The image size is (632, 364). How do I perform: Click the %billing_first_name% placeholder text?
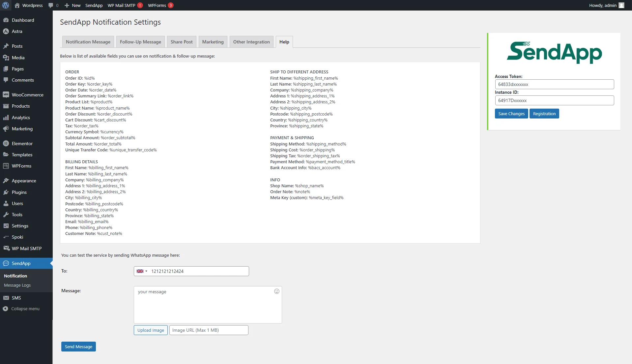108,168
